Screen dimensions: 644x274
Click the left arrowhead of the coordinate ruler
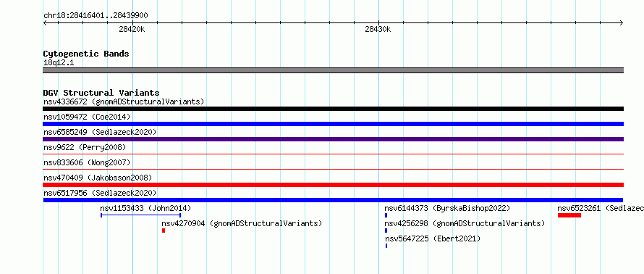coord(46,22)
